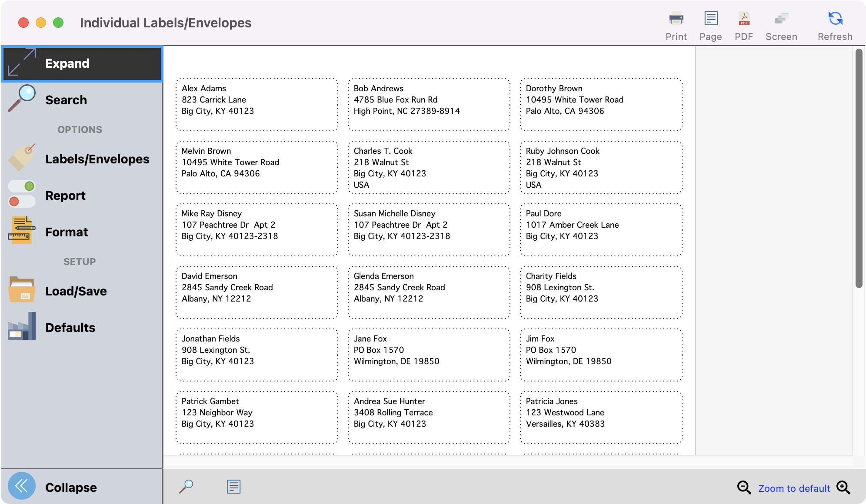Click the PDF export icon

(x=743, y=19)
